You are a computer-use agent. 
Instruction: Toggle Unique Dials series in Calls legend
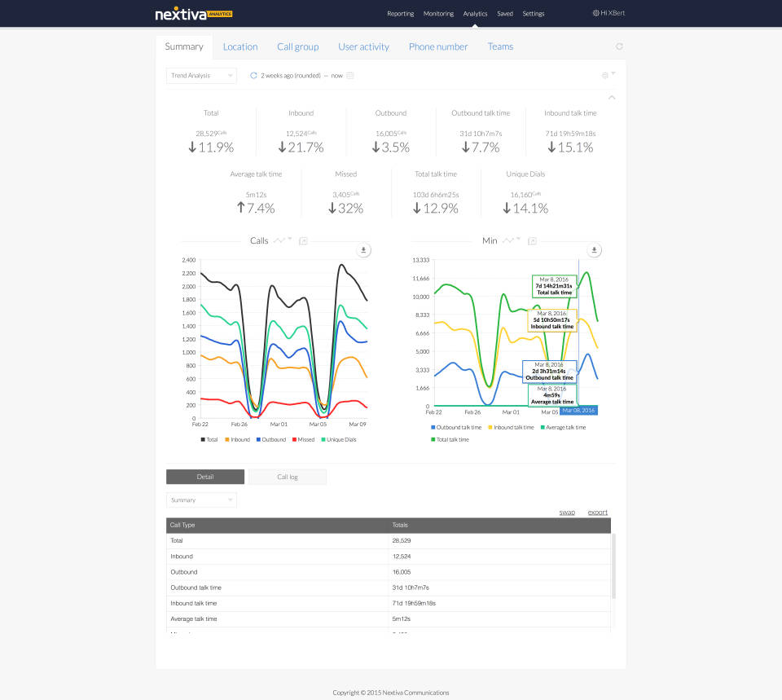[x=340, y=439]
